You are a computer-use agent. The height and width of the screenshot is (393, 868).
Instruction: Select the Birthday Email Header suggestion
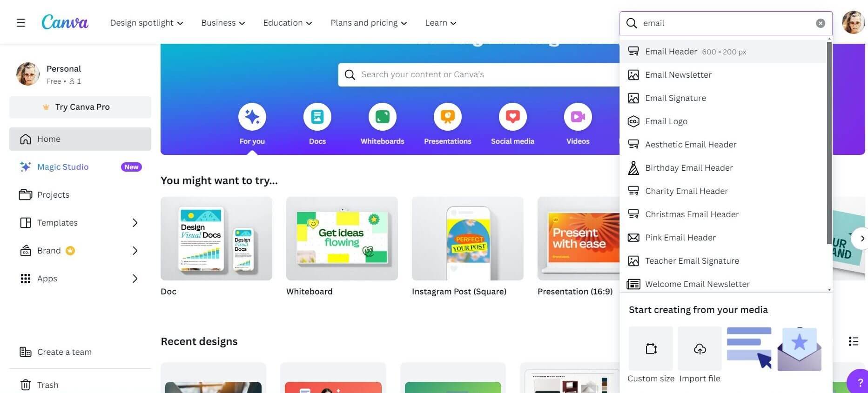click(723, 168)
